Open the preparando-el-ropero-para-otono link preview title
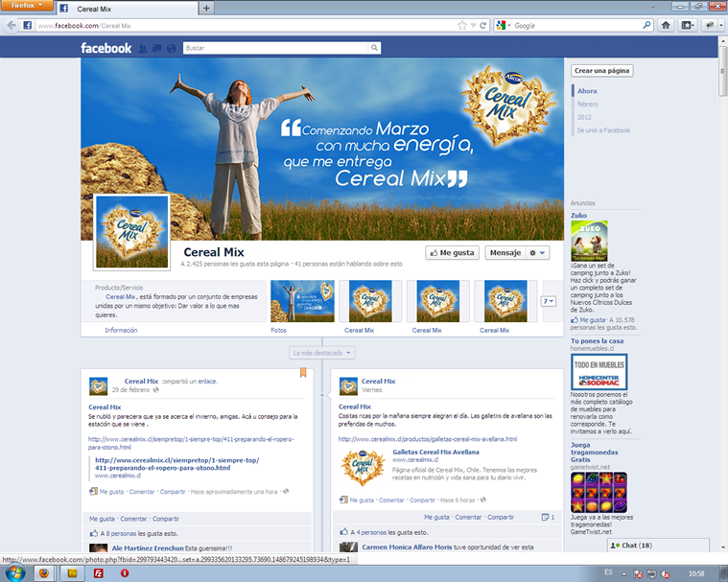Image resolution: width=728 pixels, height=582 pixels. pos(176,464)
